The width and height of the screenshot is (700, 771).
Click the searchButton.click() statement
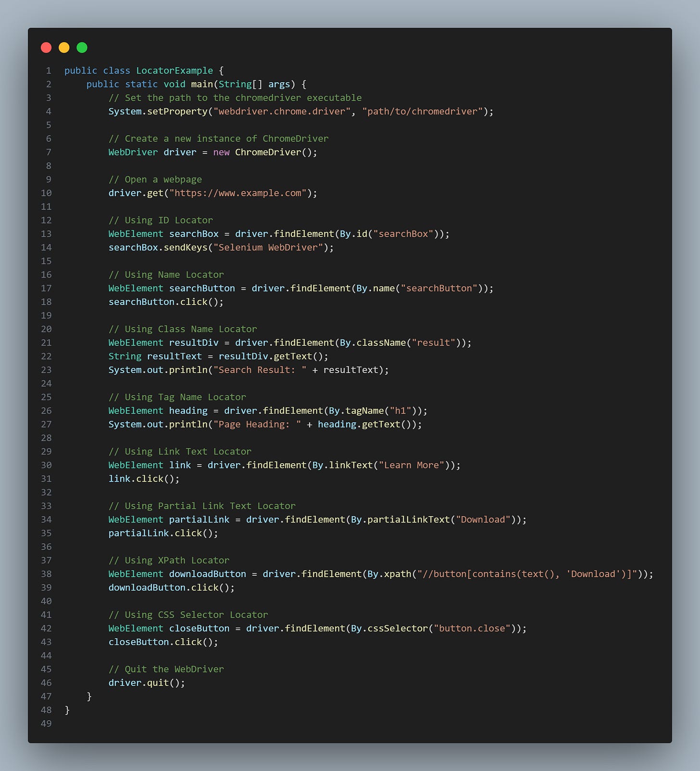(x=166, y=302)
